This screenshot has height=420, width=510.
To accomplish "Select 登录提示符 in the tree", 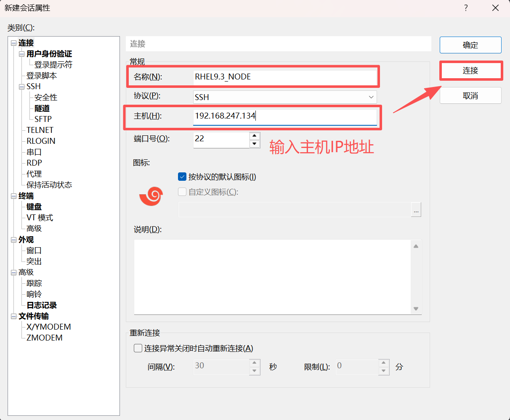I will pos(53,65).
